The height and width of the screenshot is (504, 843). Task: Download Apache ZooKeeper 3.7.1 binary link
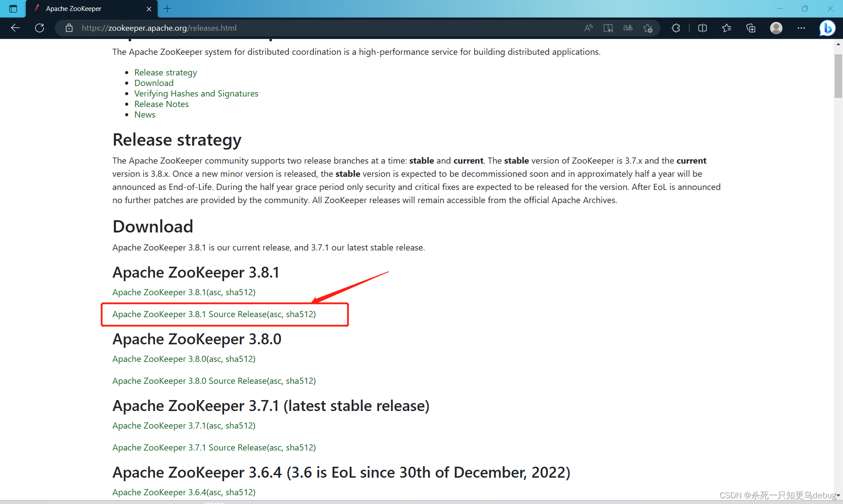click(159, 425)
